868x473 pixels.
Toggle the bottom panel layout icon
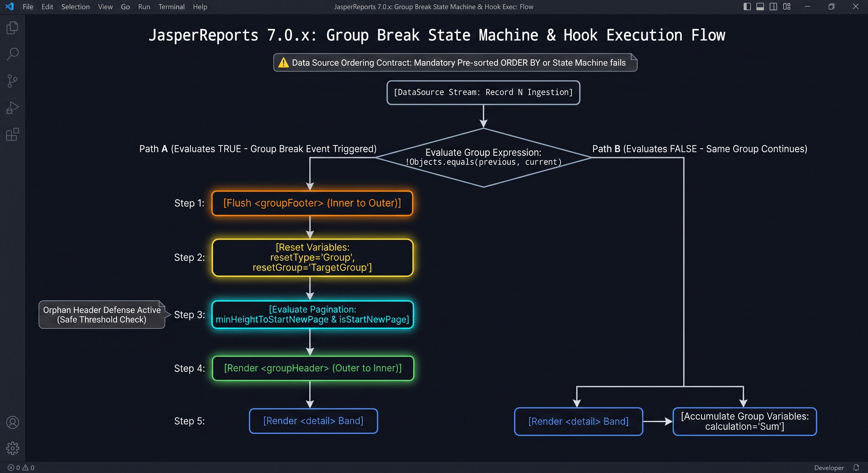point(760,6)
